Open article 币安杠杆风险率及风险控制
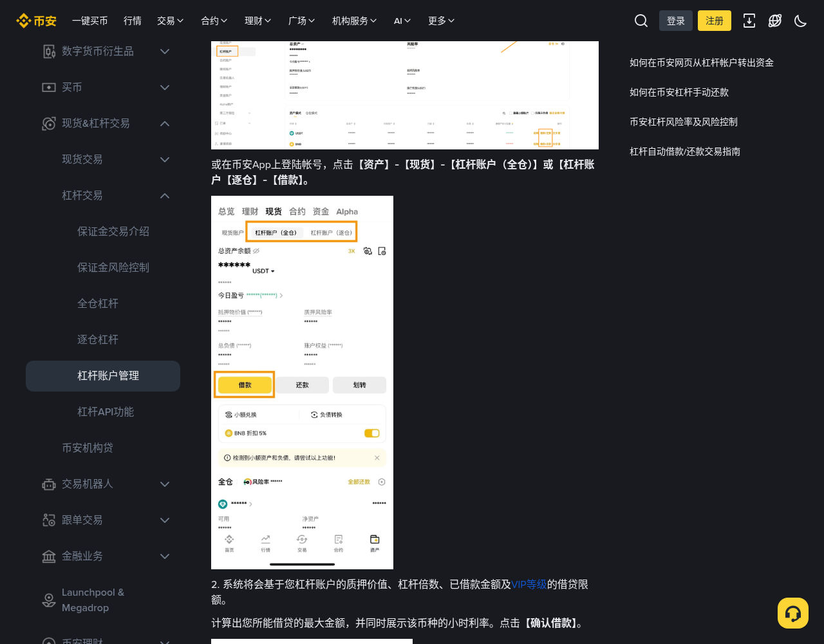 point(684,122)
